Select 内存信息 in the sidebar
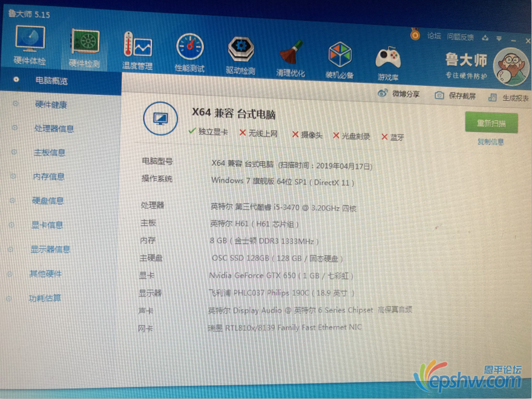532x399 pixels. [48, 177]
